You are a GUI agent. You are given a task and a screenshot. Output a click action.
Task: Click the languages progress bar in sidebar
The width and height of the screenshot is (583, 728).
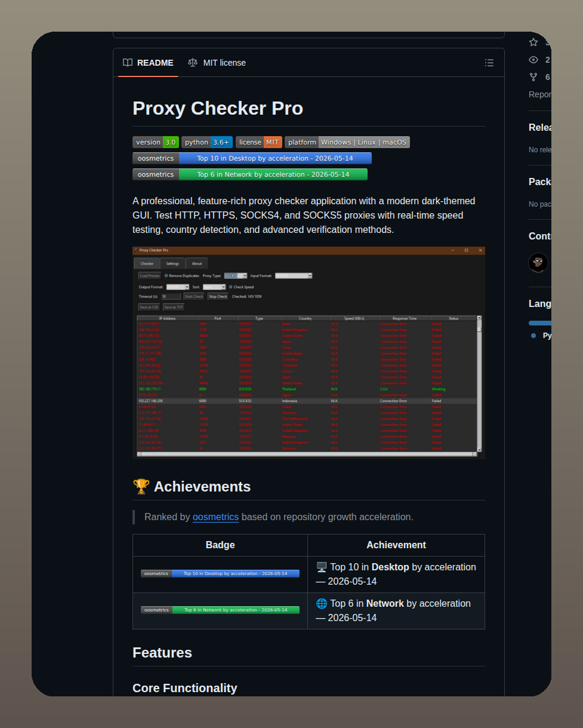(539, 323)
